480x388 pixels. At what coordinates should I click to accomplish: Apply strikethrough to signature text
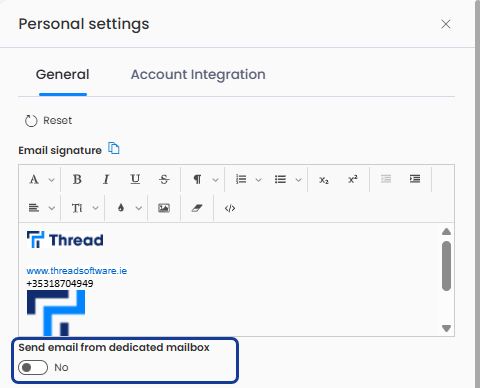[x=164, y=179]
